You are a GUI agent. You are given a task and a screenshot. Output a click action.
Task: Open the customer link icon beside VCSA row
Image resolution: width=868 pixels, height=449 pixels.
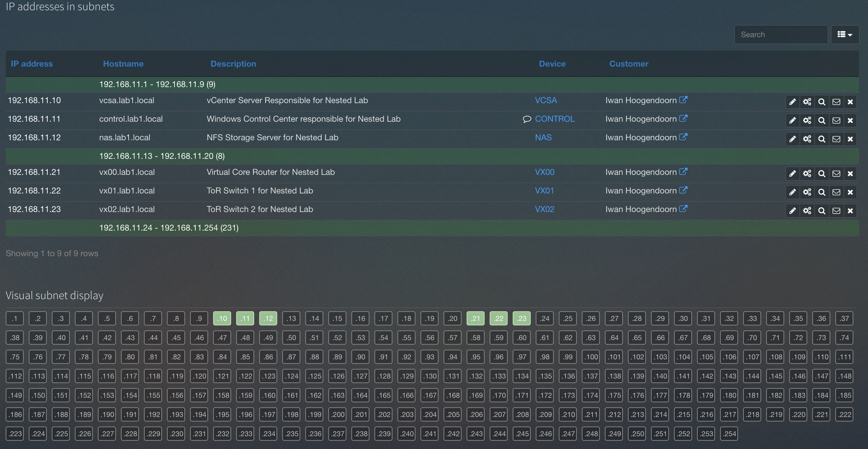pos(683,100)
